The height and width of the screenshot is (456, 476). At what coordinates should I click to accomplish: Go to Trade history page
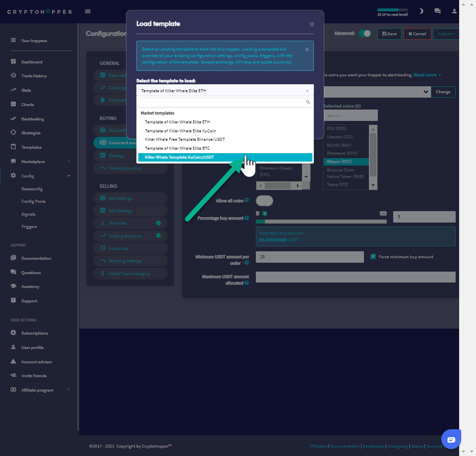pos(34,76)
